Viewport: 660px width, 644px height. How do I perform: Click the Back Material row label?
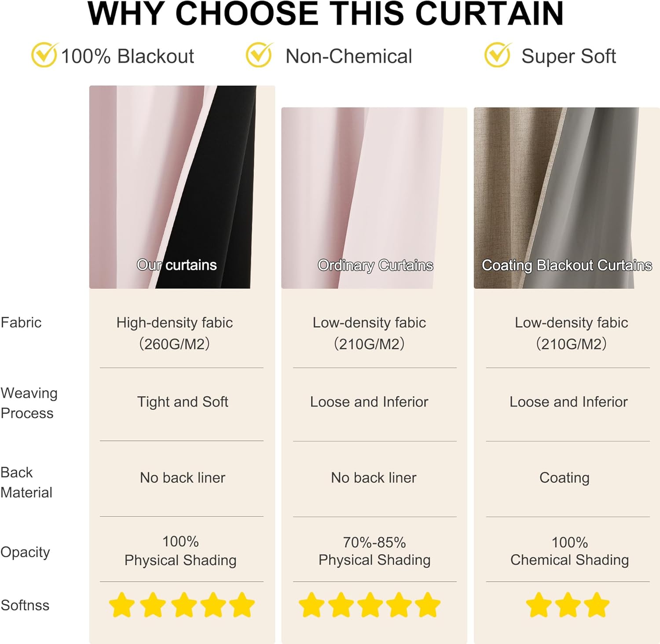26,482
